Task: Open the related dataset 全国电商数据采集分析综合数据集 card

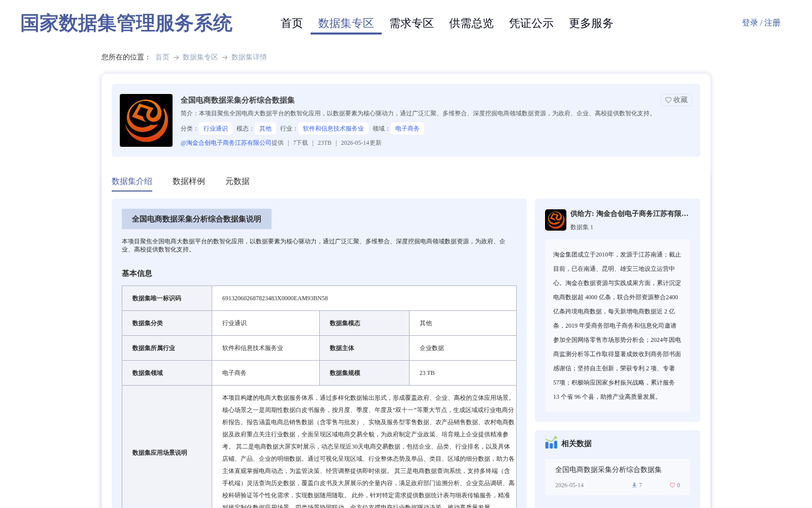Action: (618, 477)
